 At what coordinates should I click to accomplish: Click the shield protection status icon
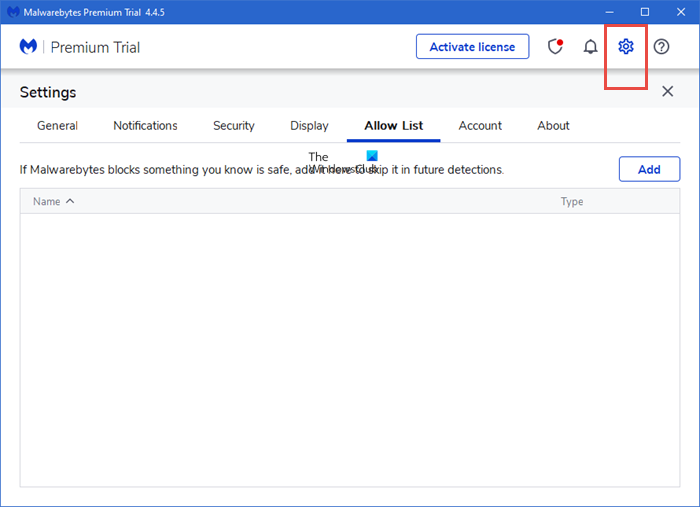[555, 46]
